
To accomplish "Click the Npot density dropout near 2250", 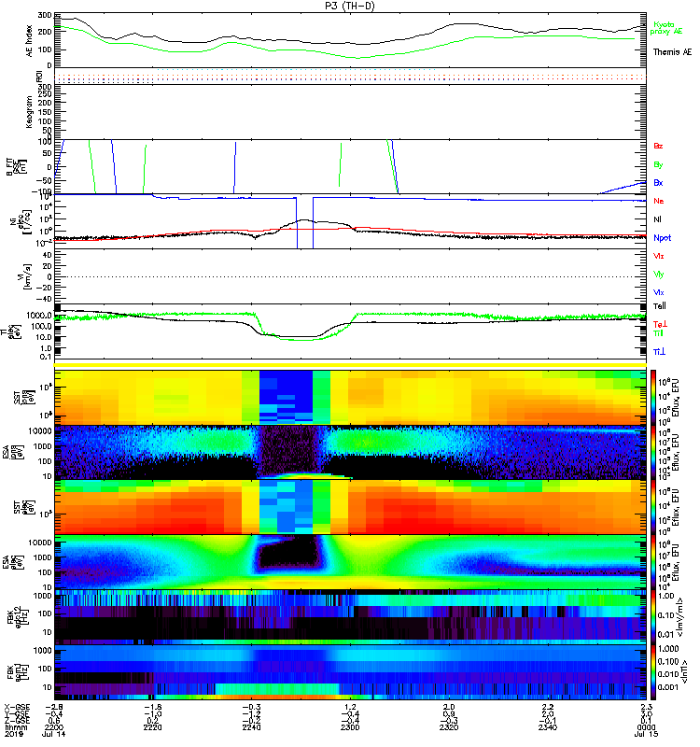I will 305,222.
